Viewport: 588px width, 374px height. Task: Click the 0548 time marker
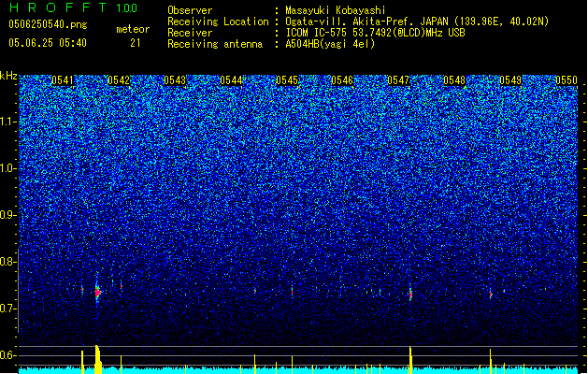(x=454, y=80)
